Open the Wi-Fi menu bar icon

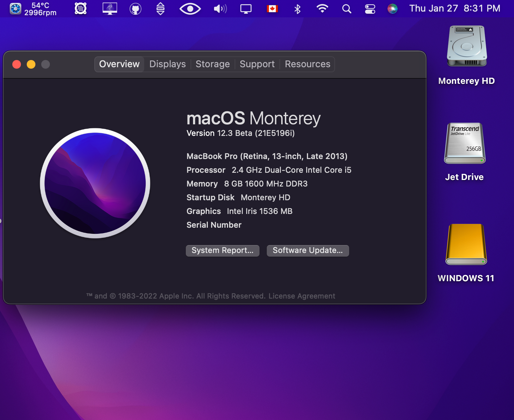[x=322, y=8]
